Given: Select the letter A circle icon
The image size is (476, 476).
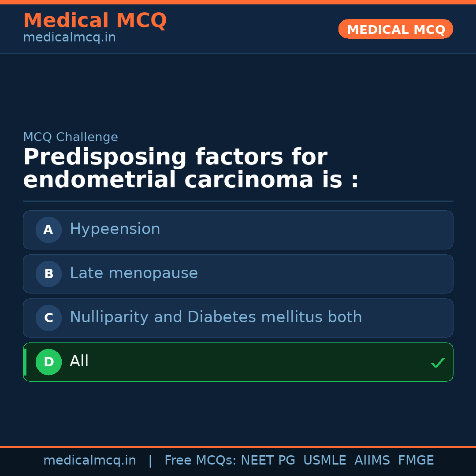Looking at the screenshot, I should click(48, 230).
